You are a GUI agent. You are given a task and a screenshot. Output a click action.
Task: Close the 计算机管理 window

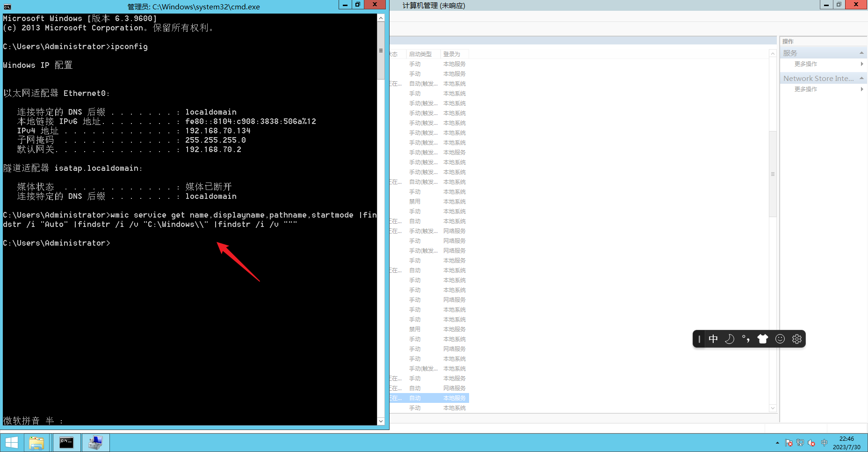click(856, 5)
